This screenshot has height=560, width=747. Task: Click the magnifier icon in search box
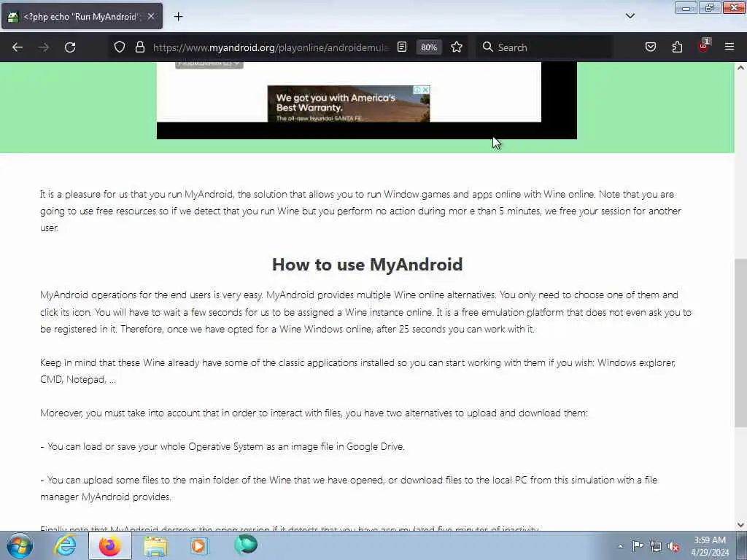click(487, 47)
